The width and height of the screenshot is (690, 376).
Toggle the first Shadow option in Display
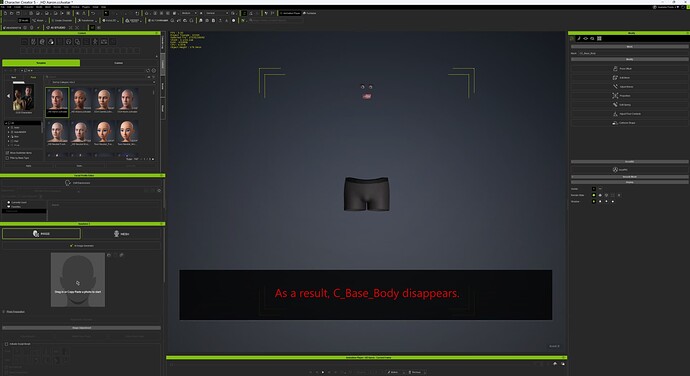point(594,201)
